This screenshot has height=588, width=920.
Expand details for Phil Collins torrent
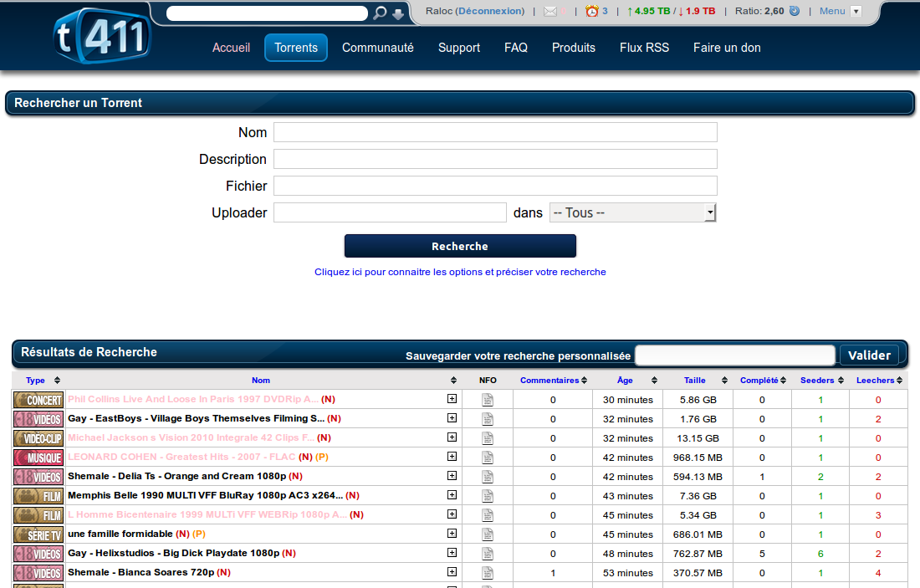tap(452, 399)
